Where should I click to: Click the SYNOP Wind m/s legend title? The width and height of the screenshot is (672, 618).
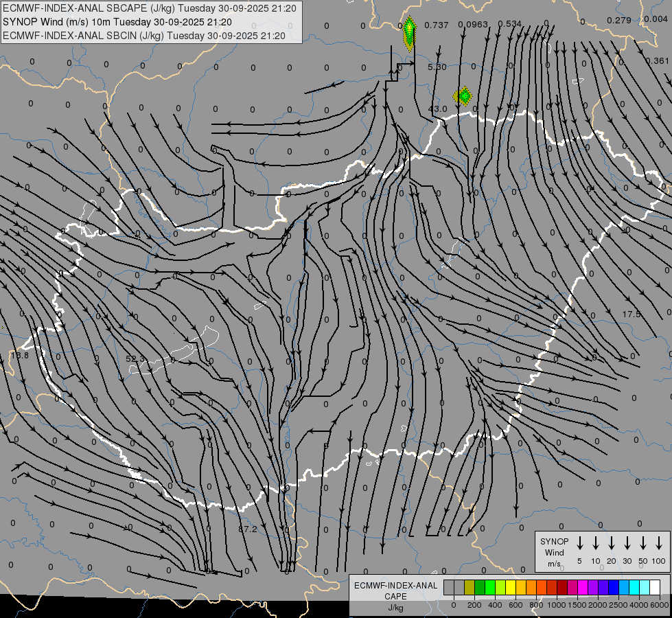pos(554,552)
